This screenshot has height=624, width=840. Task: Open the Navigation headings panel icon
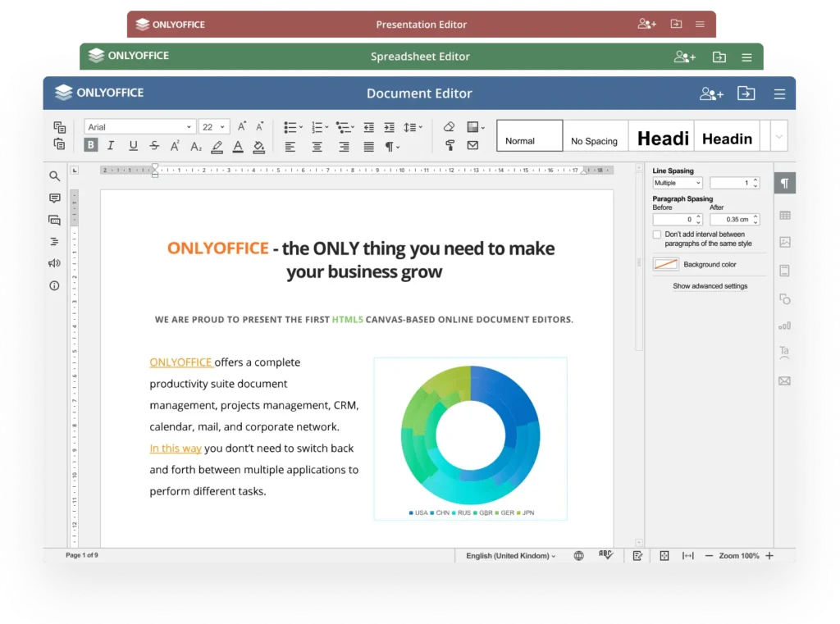pos(55,242)
